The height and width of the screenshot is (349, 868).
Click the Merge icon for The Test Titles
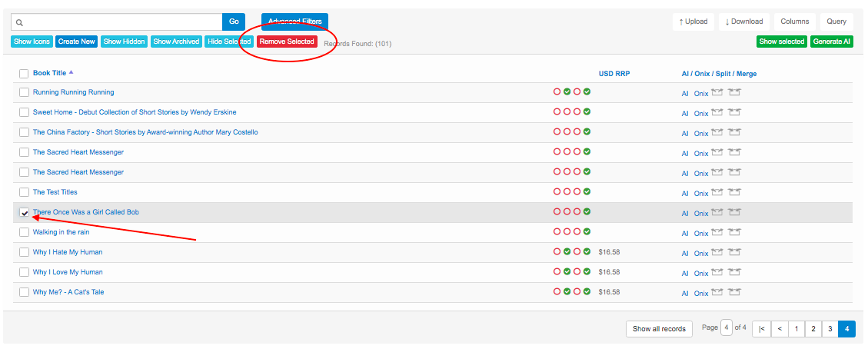coord(734,192)
